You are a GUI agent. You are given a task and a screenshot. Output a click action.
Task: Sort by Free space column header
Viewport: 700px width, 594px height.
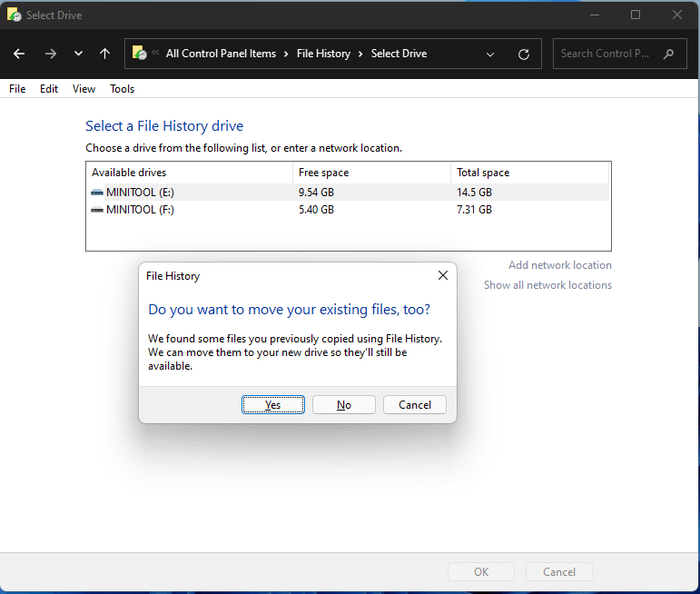coord(371,173)
